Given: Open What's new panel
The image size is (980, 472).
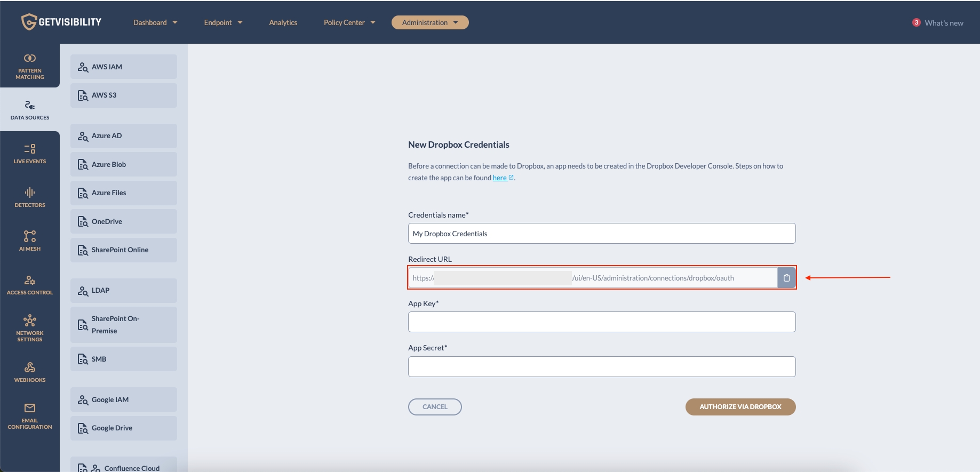Looking at the screenshot, I should coord(944,23).
